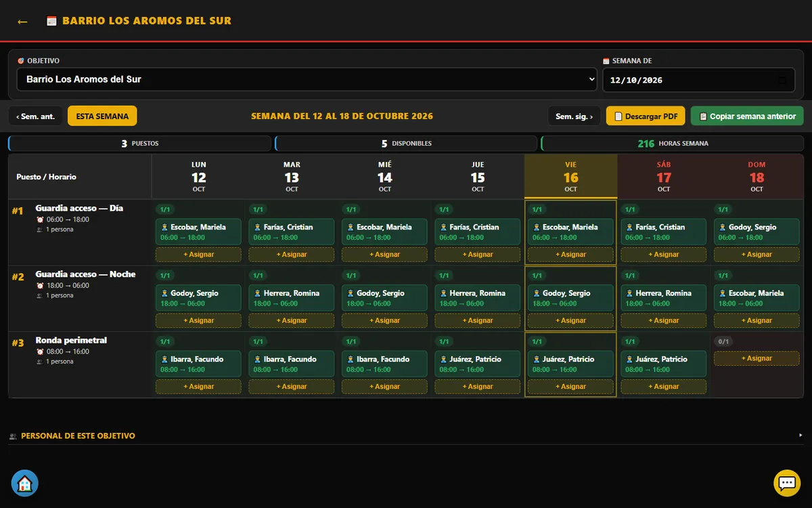The width and height of the screenshot is (812, 508).
Task: Open Juárez, Patricio shift on Saturday 17
Action: pos(663,364)
